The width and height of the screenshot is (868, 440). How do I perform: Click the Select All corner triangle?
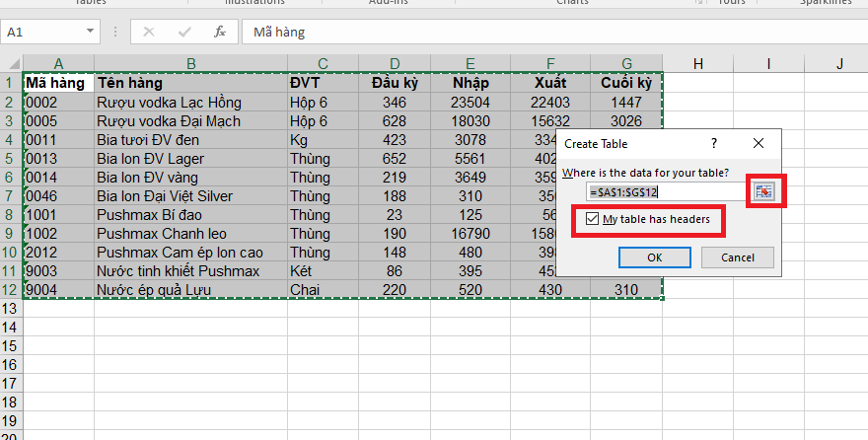pos(11,64)
